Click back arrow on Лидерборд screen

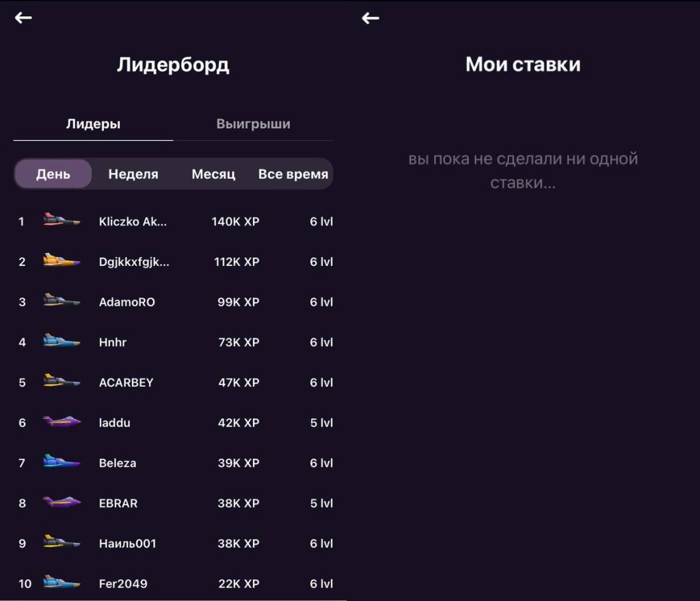coord(23,18)
